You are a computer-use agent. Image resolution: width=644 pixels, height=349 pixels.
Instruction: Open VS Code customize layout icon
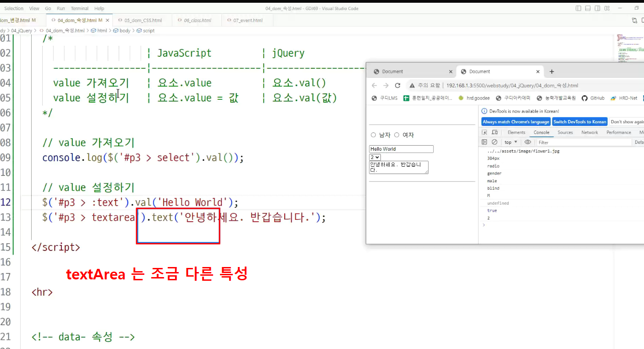(607, 8)
